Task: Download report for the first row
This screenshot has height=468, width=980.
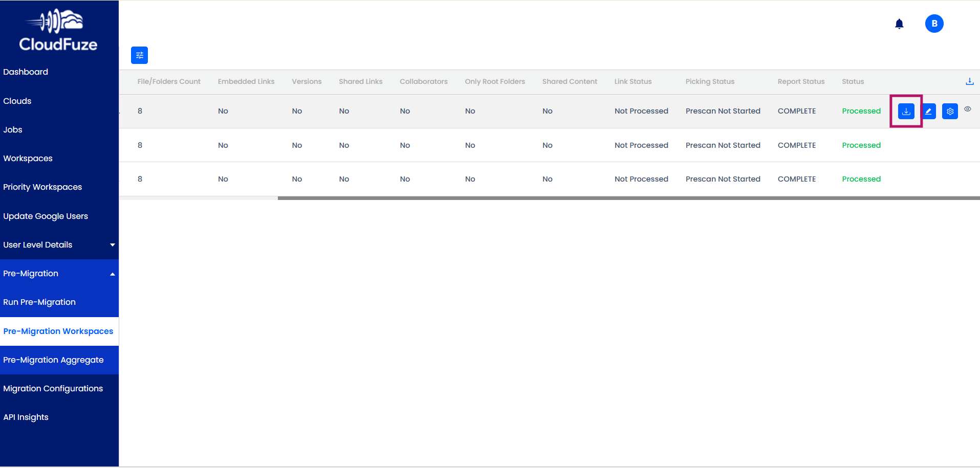Action: point(906,111)
